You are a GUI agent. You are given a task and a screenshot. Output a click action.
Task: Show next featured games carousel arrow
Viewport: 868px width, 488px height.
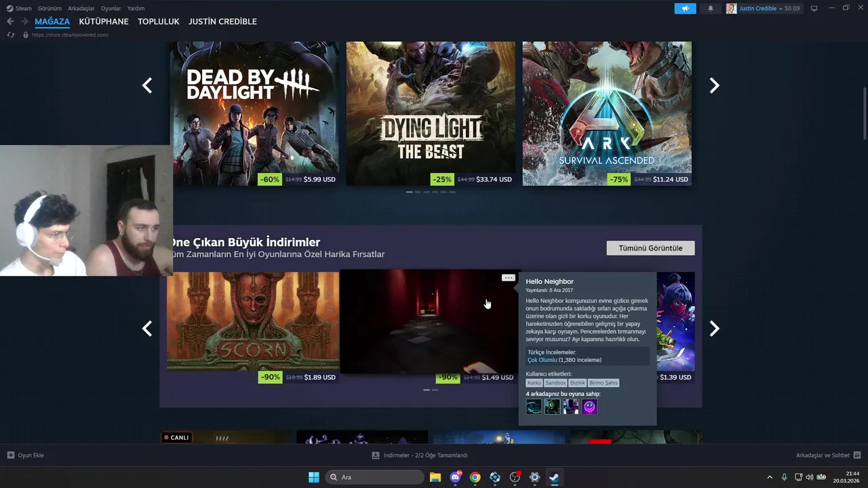coord(714,85)
